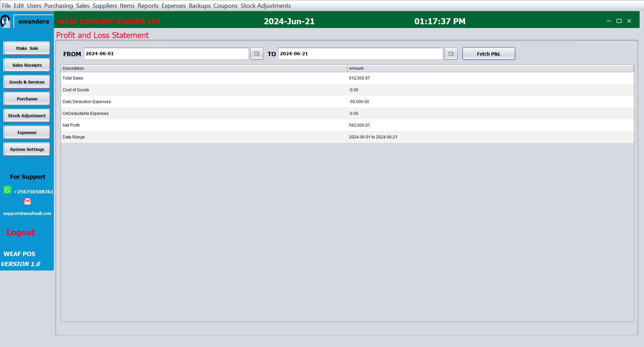Minimize the WEAF POS window
The height and width of the screenshot is (347, 644).
coord(609,21)
